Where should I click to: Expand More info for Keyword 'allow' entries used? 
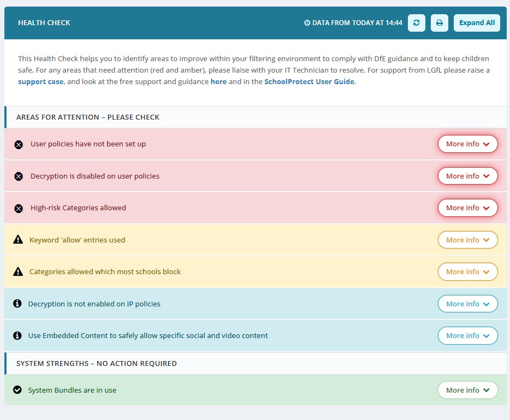(x=467, y=240)
